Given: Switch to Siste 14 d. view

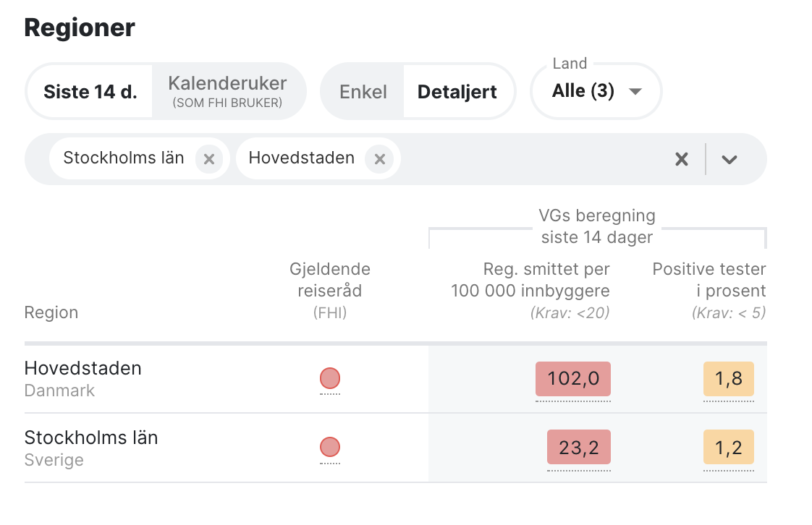Looking at the screenshot, I should pos(90,92).
